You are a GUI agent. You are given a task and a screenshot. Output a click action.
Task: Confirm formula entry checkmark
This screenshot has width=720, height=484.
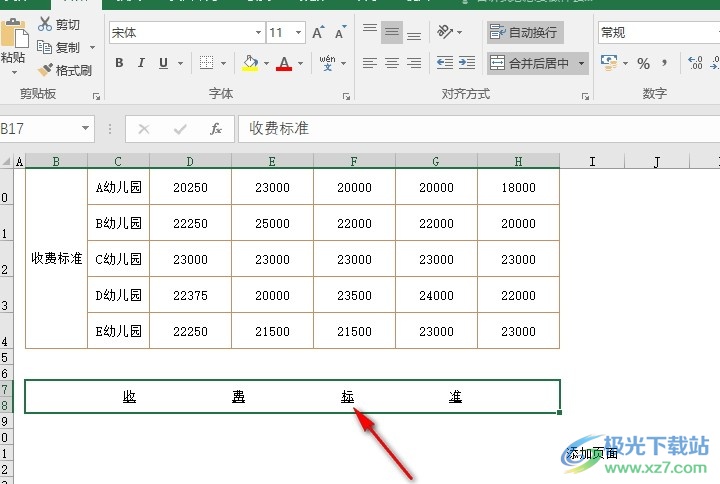(x=180, y=129)
